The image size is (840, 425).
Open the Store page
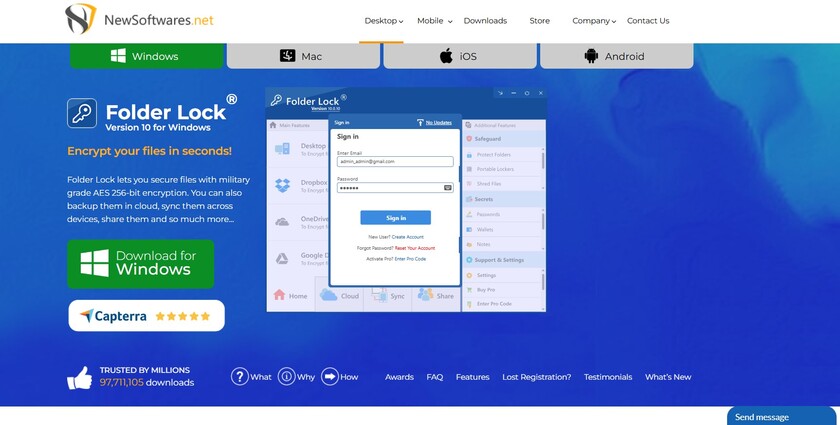pyautogui.click(x=539, y=21)
